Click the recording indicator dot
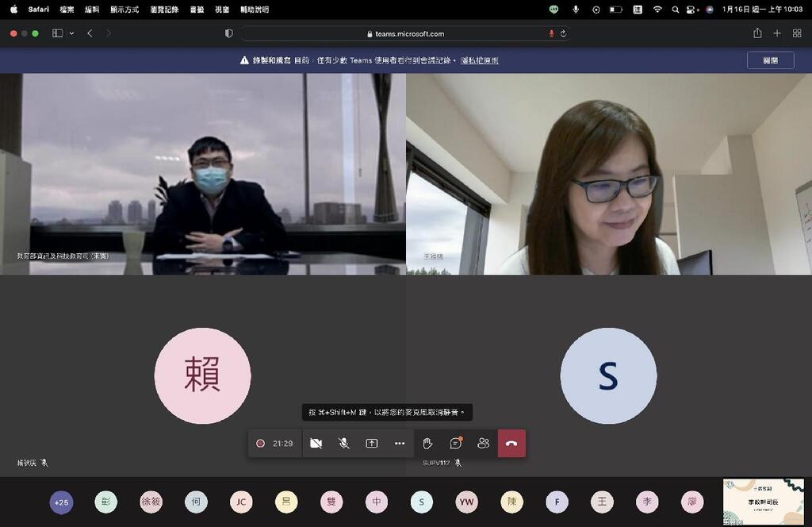Image resolution: width=812 pixels, height=527 pixels. click(260, 444)
